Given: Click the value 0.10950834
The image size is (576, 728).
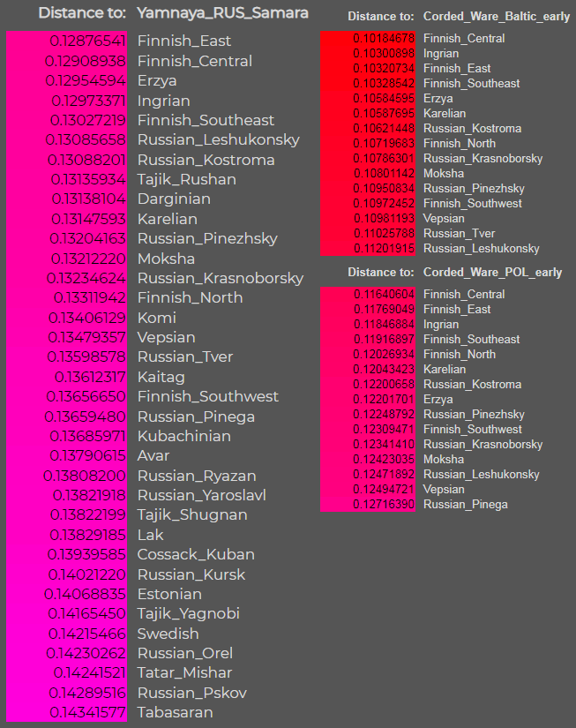Looking at the screenshot, I should (x=384, y=189).
